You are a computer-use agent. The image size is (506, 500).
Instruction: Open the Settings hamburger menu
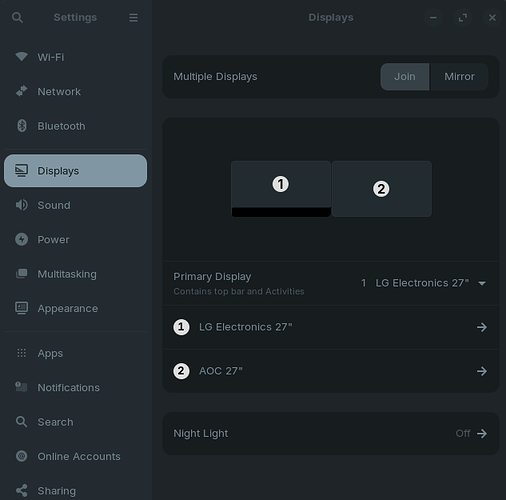coord(133,17)
